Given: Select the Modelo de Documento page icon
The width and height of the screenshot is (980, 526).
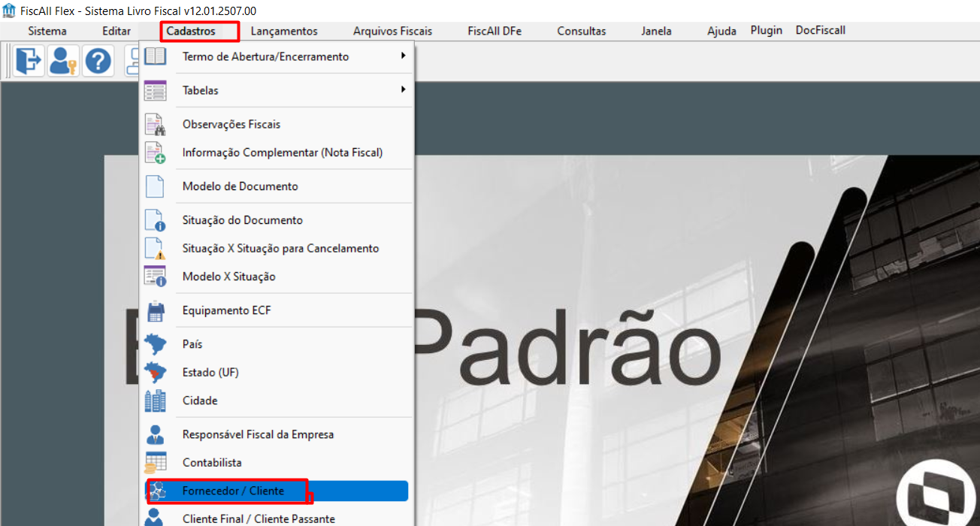Looking at the screenshot, I should coord(155,186).
